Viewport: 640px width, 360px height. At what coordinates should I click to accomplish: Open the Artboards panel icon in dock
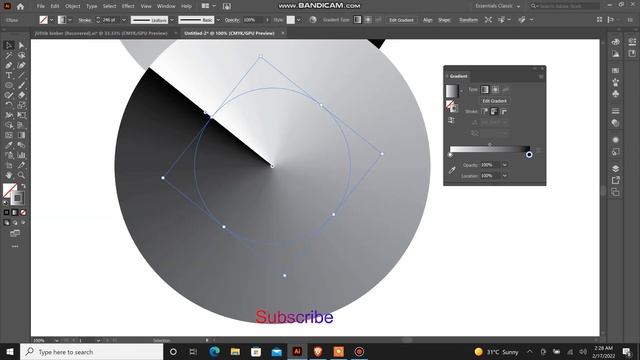point(616,192)
